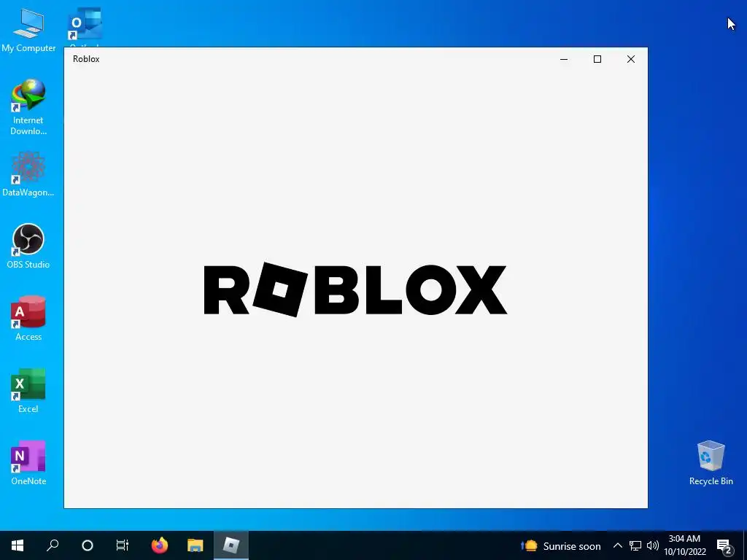Click the ROBLOX logo in window
The width and height of the screenshot is (747, 560).
pos(355,289)
